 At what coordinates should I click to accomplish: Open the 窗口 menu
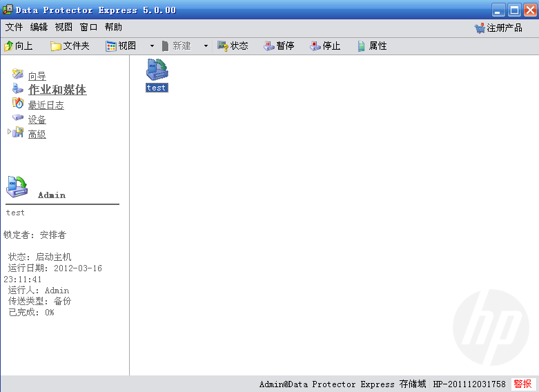click(88, 27)
